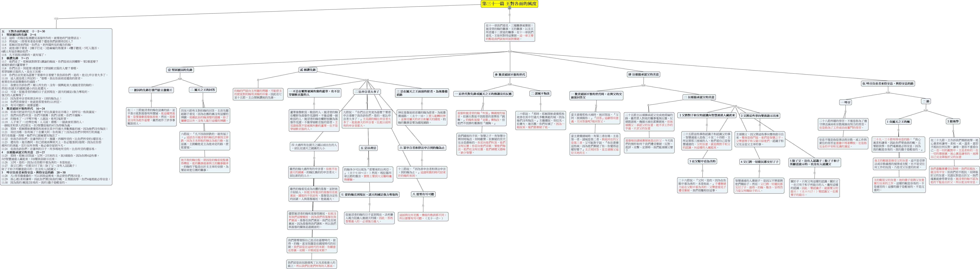
Task: Select node 五 是以利亞
Action: tap(368, 148)
